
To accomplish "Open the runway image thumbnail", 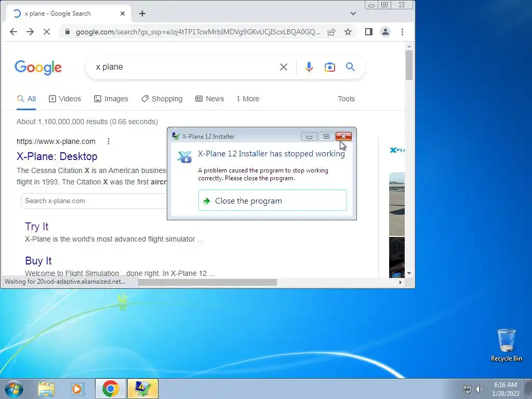I will pos(397,204).
